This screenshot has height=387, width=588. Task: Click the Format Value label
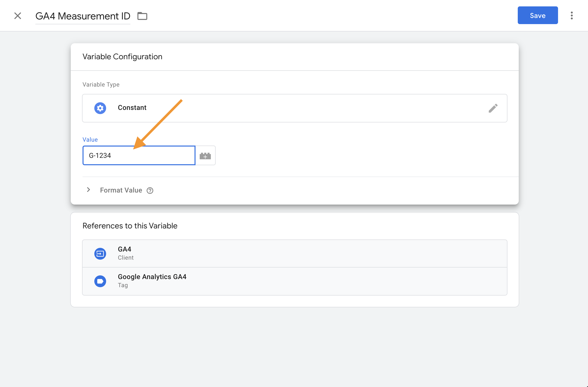tap(121, 190)
